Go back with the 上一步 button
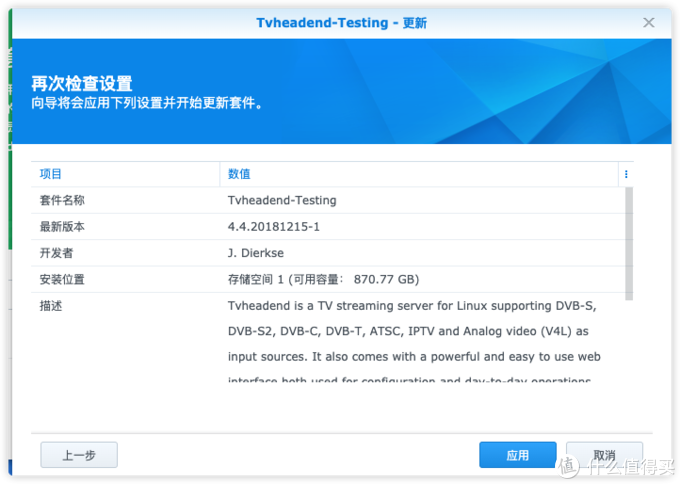This screenshot has height=484, width=680. [x=79, y=455]
